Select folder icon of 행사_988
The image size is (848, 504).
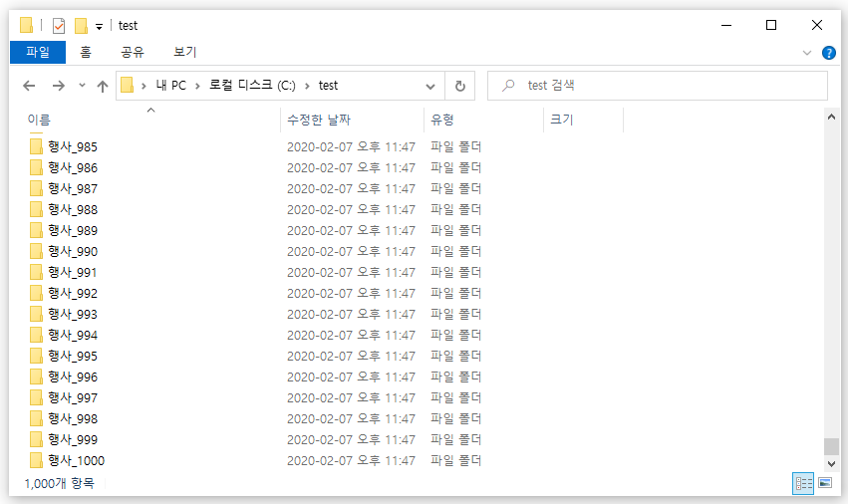coord(36,209)
